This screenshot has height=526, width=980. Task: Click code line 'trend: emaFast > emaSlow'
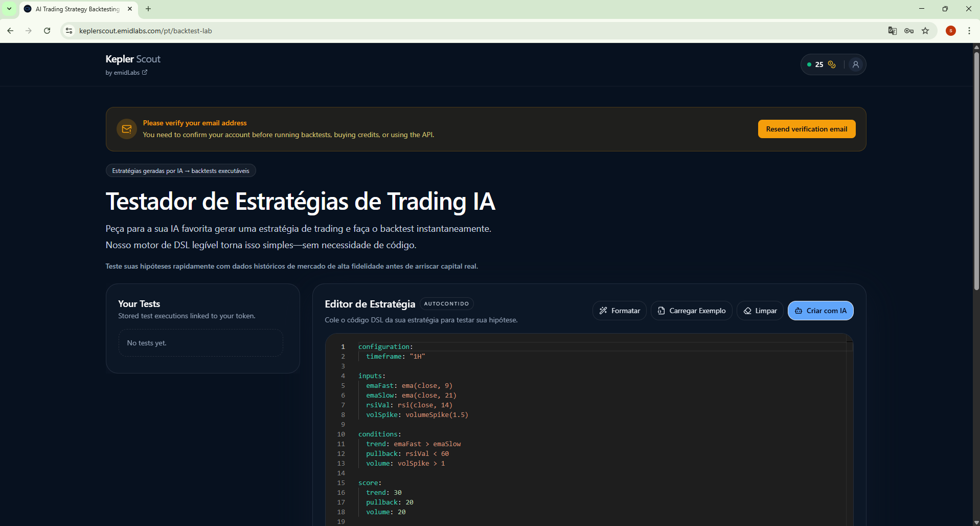coord(413,444)
